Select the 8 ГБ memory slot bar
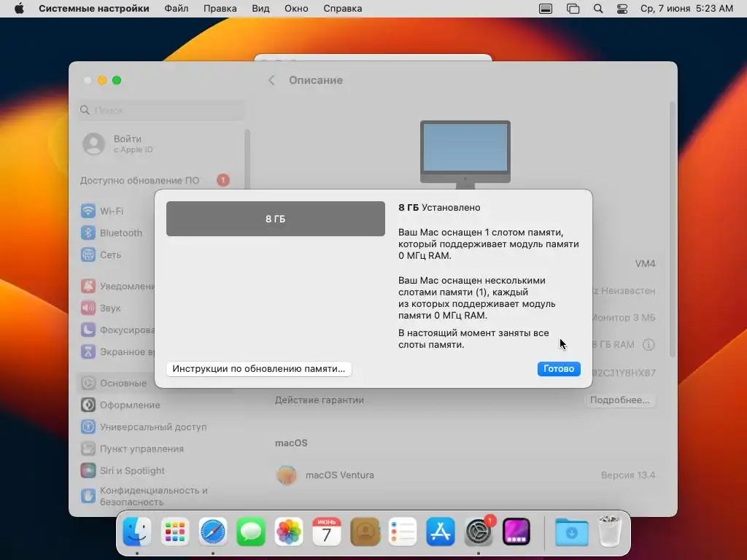The image size is (747, 560). (x=275, y=219)
